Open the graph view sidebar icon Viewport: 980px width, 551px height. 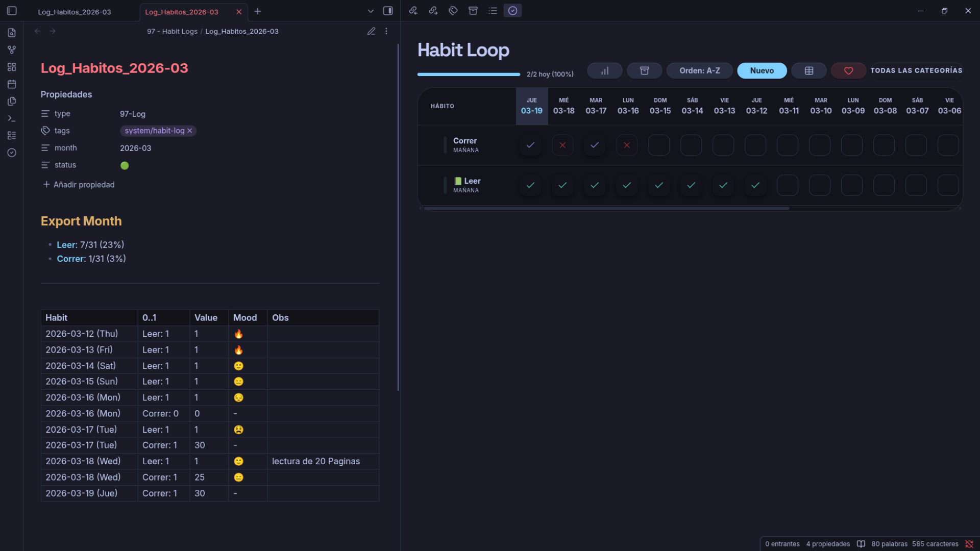click(12, 50)
